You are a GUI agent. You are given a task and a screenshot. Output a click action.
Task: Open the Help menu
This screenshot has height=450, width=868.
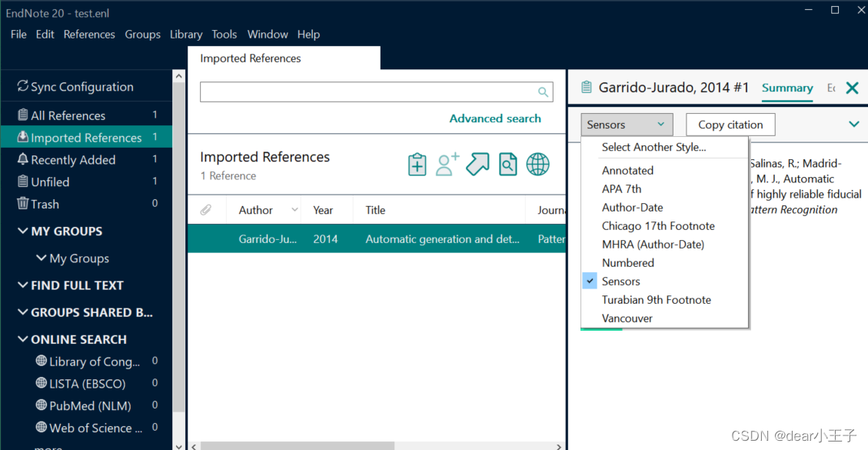pos(308,35)
